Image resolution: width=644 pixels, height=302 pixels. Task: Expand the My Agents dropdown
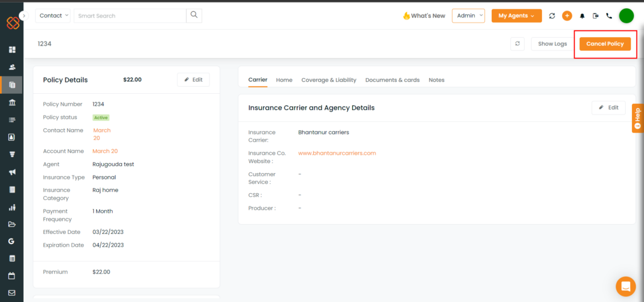point(517,16)
